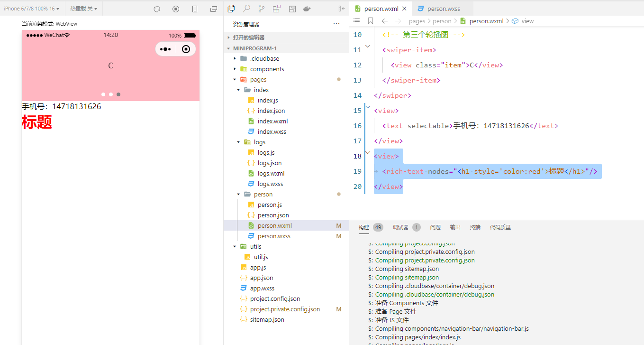
Task: Fold the view block at line 18
Action: click(x=368, y=152)
